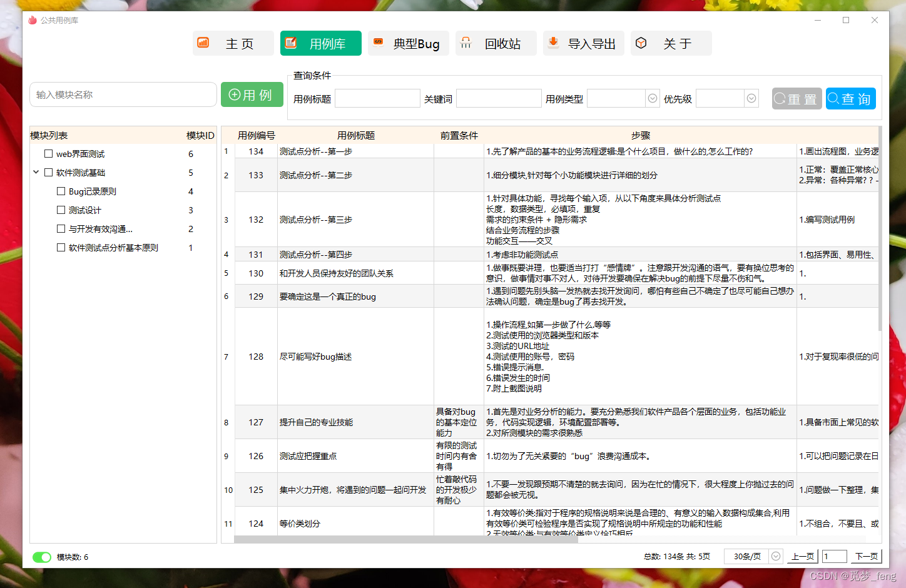Add a new case with the 用例 button
The height and width of the screenshot is (588, 906).
(x=252, y=94)
